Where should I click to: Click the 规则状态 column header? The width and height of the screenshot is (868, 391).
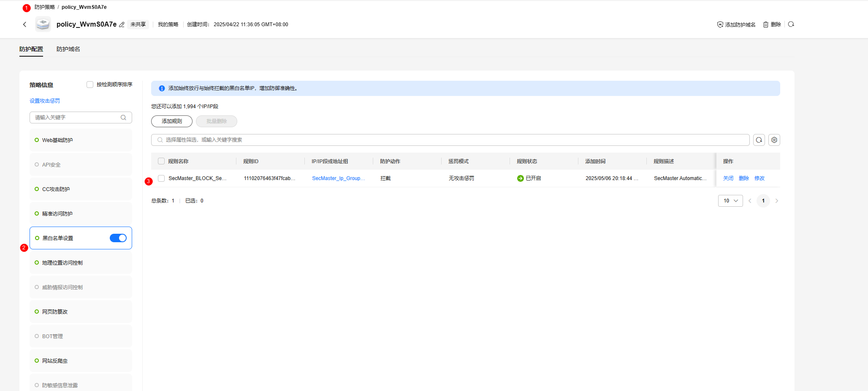click(x=527, y=161)
